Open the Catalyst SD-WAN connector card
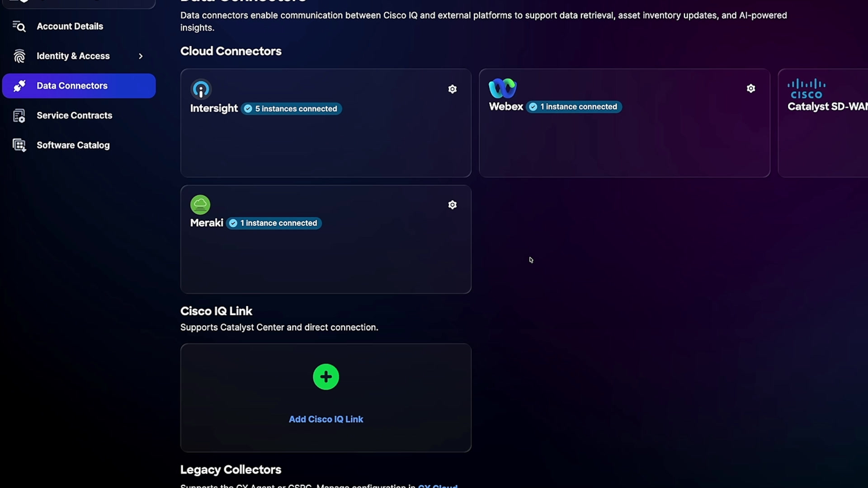Viewport: 868px width, 488px height. click(x=823, y=123)
